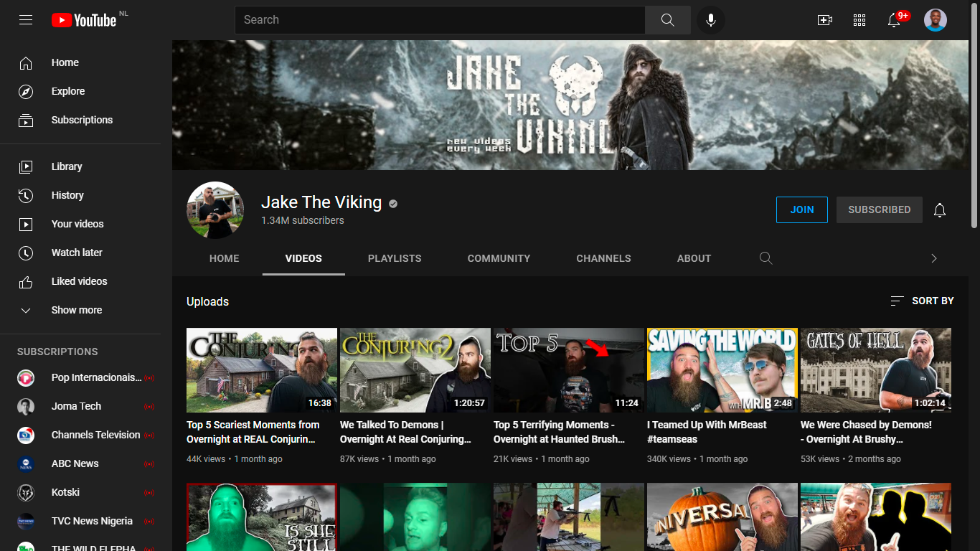Open 'We Talked To Demons' video title
Viewport: 980px width, 551px height.
tap(405, 432)
